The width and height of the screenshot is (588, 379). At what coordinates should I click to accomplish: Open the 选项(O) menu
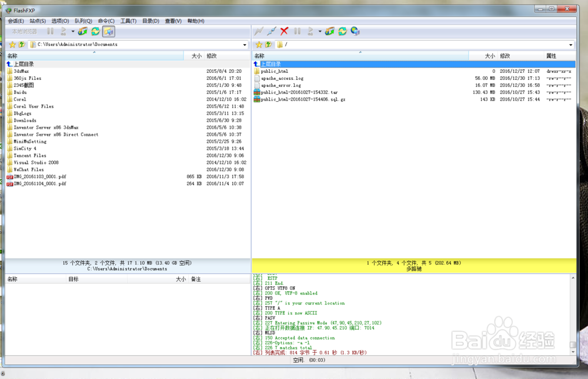(x=60, y=21)
